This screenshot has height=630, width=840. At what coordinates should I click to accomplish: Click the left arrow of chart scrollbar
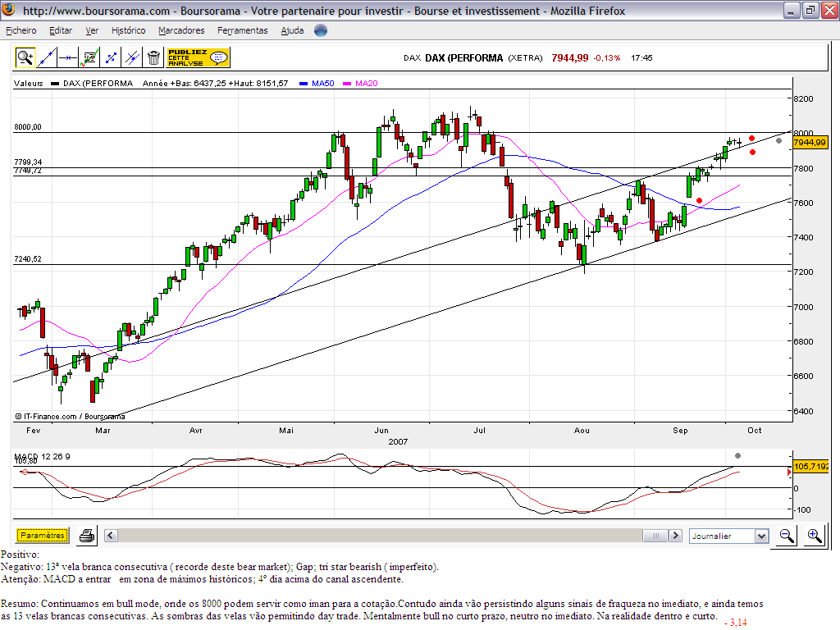point(111,535)
